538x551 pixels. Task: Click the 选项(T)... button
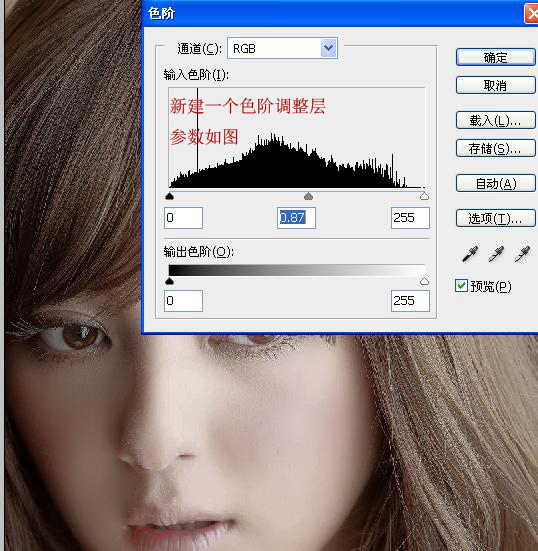(495, 219)
